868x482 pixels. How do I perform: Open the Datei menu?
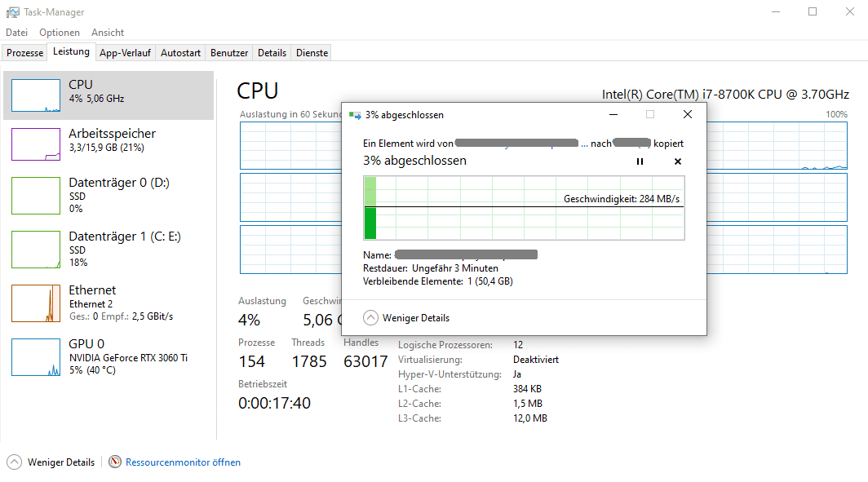click(x=16, y=33)
